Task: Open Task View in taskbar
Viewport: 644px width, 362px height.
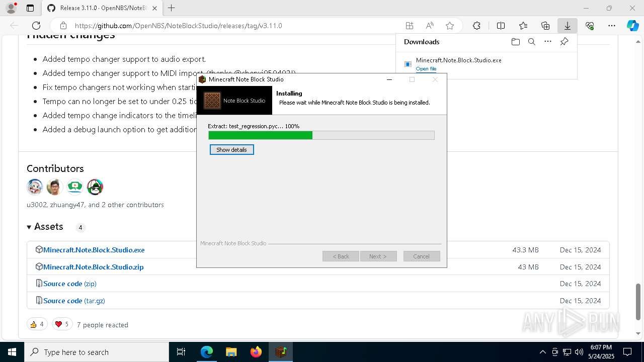Action: (x=181, y=352)
